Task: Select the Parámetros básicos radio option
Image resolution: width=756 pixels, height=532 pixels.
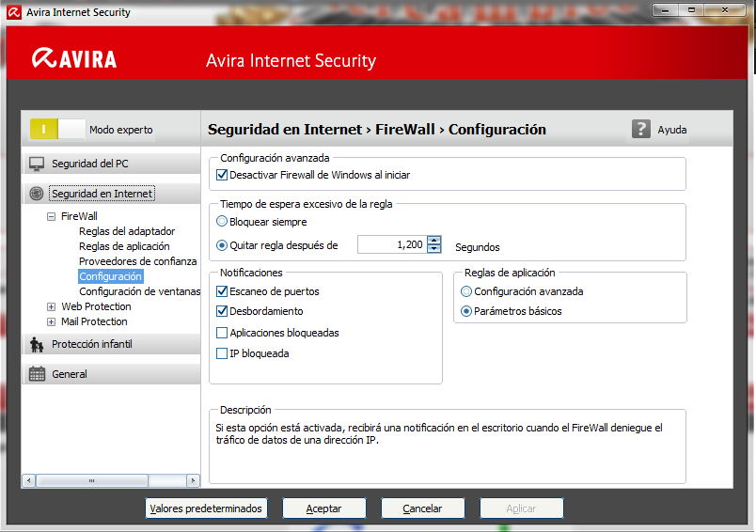Action: [466, 311]
